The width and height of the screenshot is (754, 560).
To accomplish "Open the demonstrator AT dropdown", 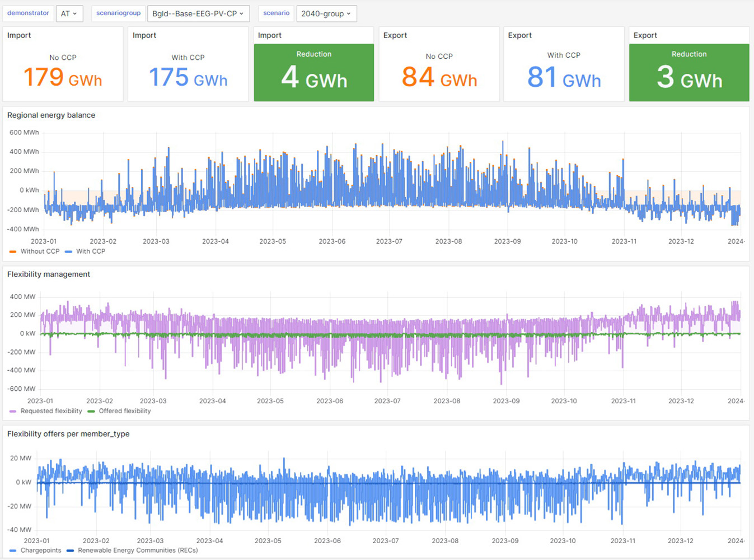I will [69, 13].
